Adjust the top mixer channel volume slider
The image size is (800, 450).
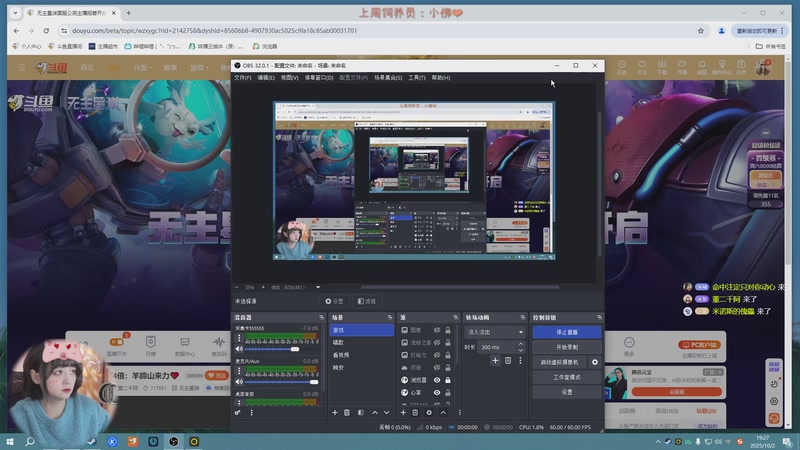click(281, 349)
